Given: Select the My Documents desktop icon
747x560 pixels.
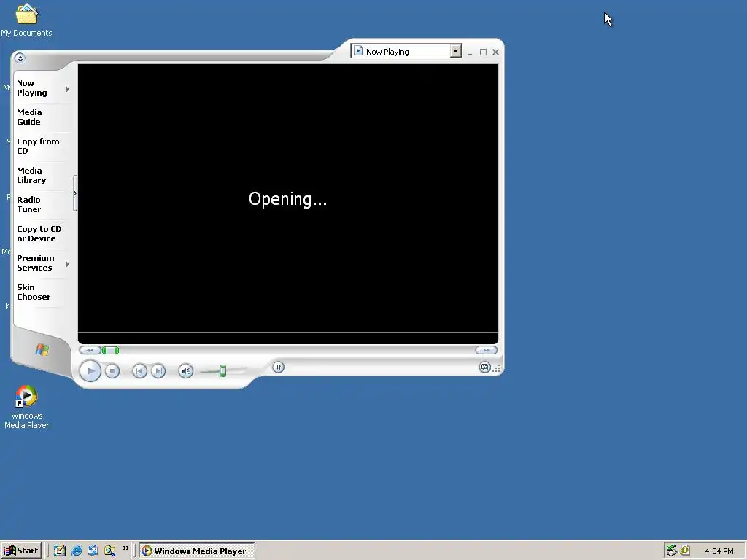Looking at the screenshot, I should (27, 20).
